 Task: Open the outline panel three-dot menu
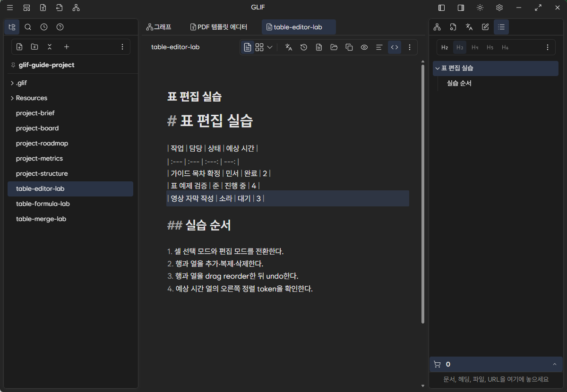548,47
